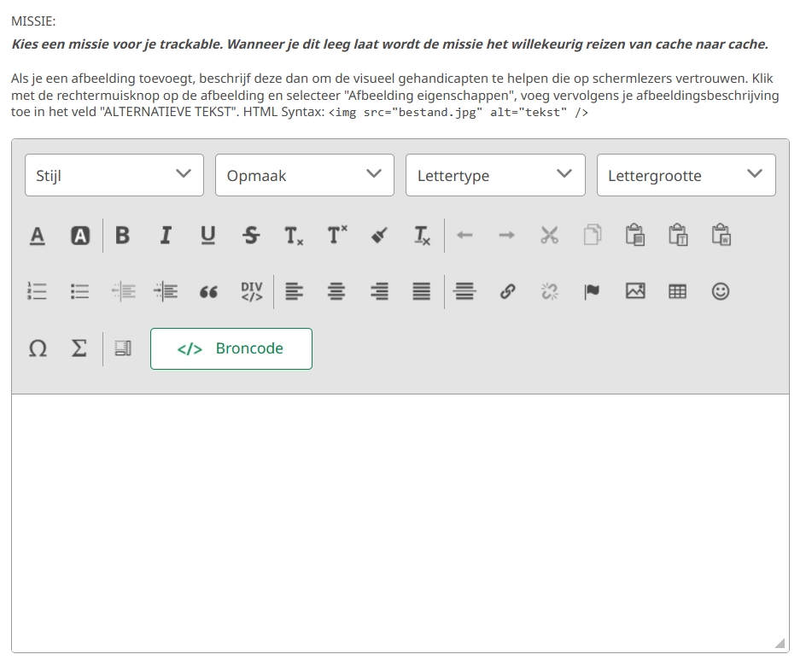Insert a block quote
The width and height of the screenshot is (812, 666).
tap(208, 291)
